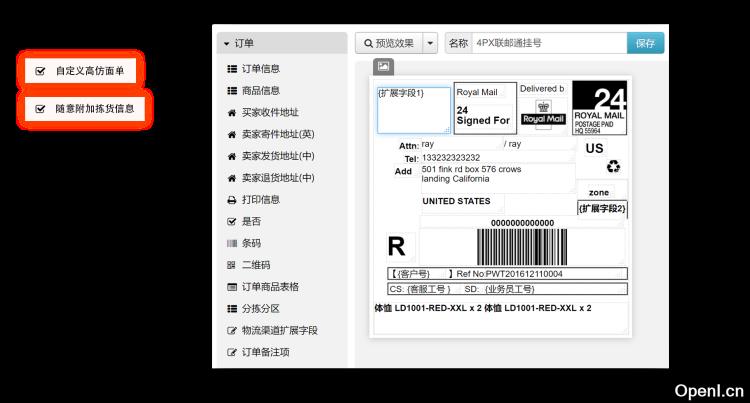Screen dimensions: 750x403
Task: Toggle the 自定义高仿面单 checkbox
Action: click(x=41, y=71)
